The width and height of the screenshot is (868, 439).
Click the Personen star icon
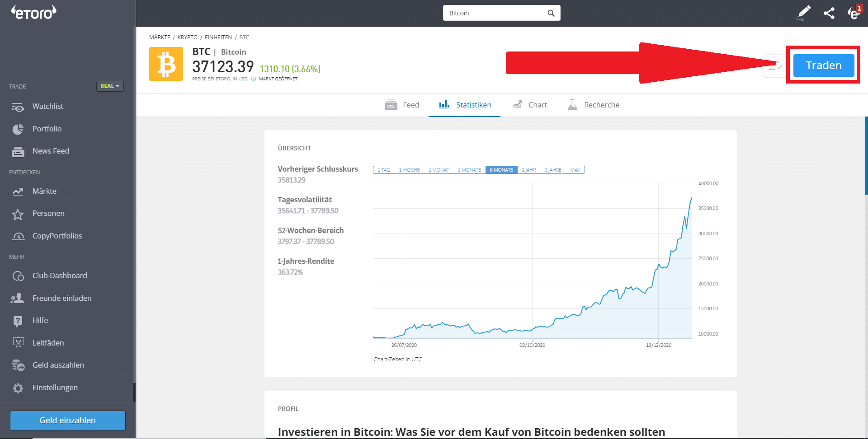(x=18, y=214)
